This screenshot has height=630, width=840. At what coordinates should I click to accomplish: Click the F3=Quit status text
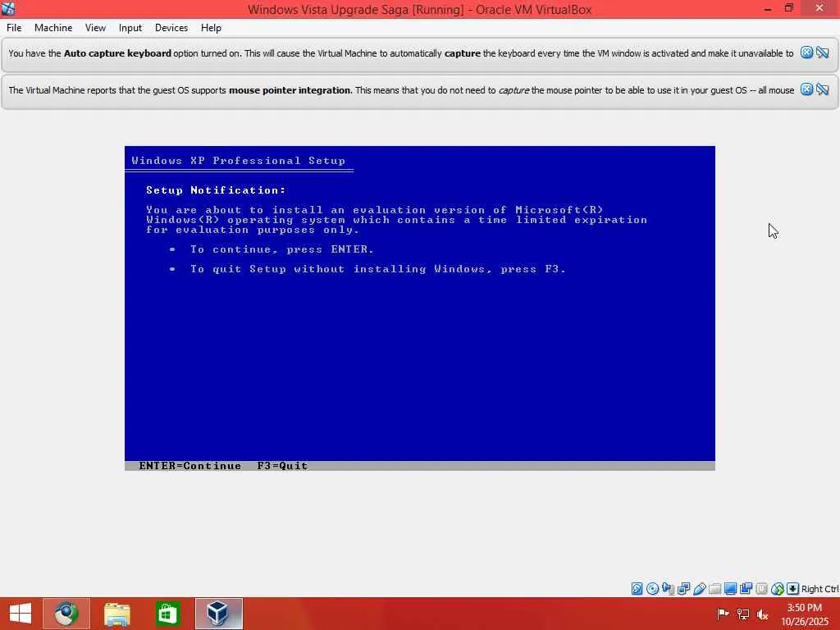coord(282,466)
